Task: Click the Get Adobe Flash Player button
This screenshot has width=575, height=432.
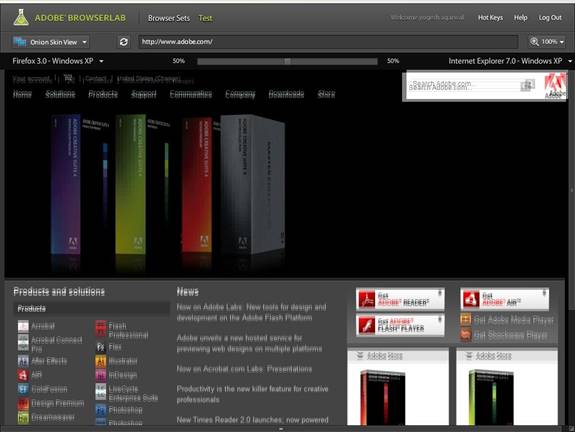Action: (400, 325)
